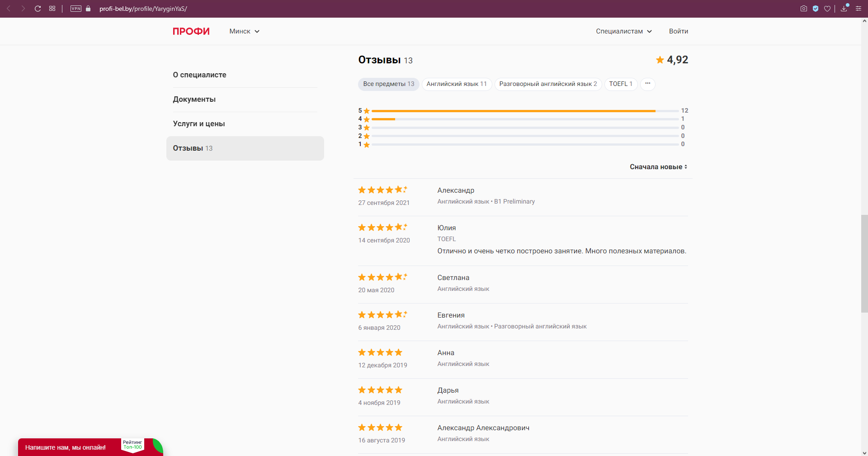The width and height of the screenshot is (868, 456).
Task: Select the Отзывы 13 sidebar item
Action: pyautogui.click(x=245, y=148)
